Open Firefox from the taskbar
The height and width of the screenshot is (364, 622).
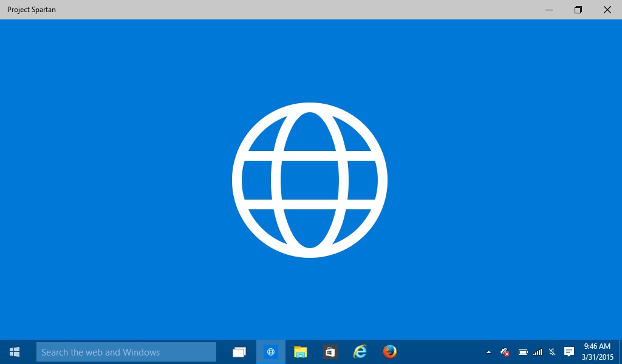(x=389, y=352)
